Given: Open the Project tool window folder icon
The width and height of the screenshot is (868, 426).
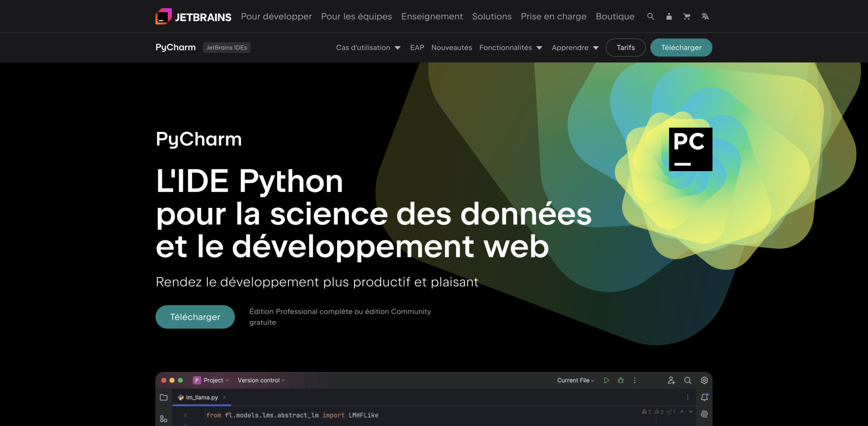Looking at the screenshot, I should coord(164,397).
